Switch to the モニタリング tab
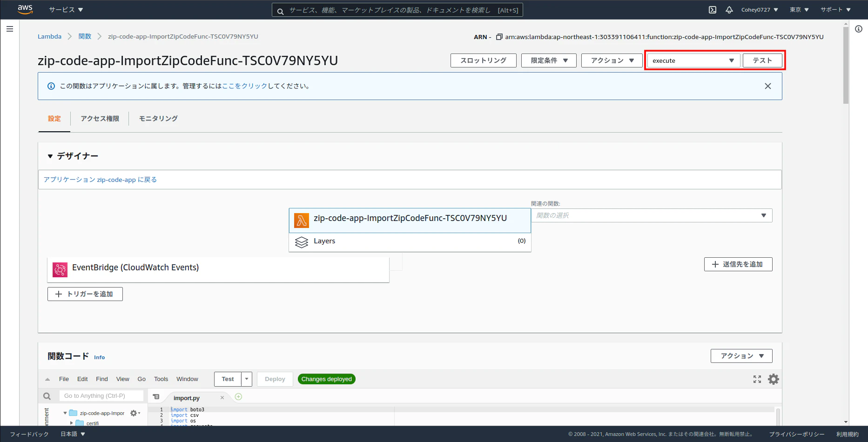The image size is (868, 442). coord(158,119)
